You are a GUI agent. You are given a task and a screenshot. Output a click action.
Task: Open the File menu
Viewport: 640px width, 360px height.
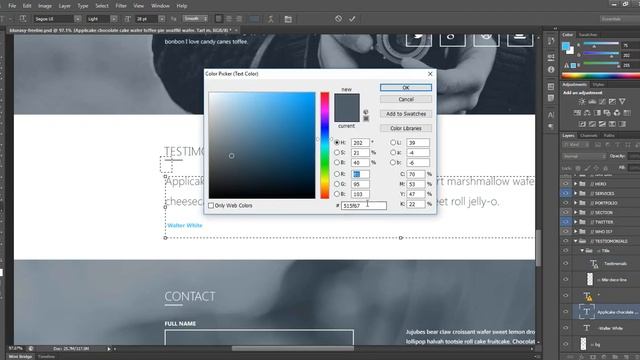[12, 6]
